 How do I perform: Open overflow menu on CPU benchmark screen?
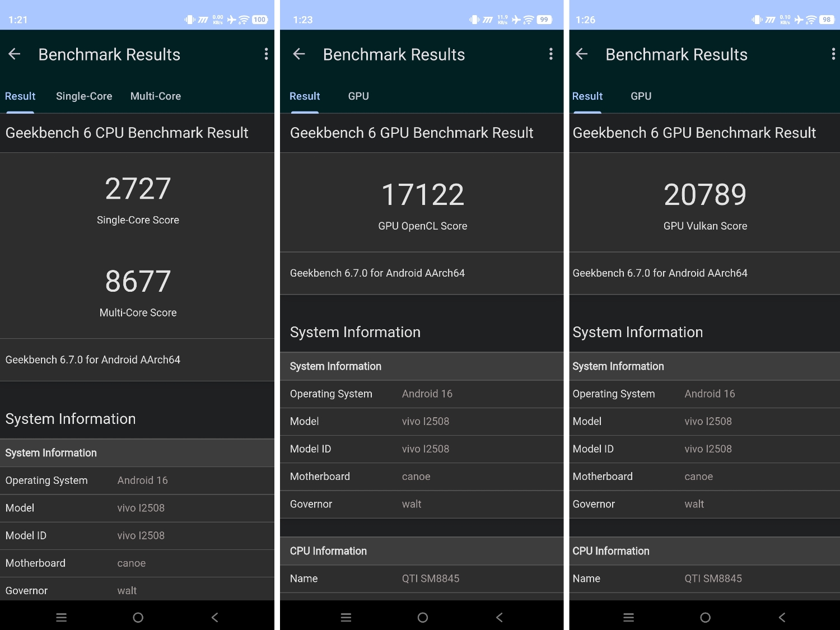coord(266,54)
